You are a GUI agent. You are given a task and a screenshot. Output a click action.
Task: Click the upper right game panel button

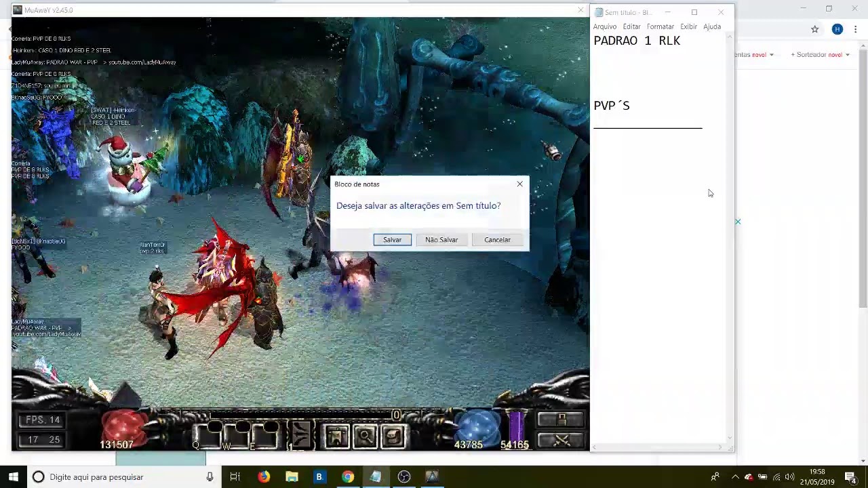coord(561,420)
